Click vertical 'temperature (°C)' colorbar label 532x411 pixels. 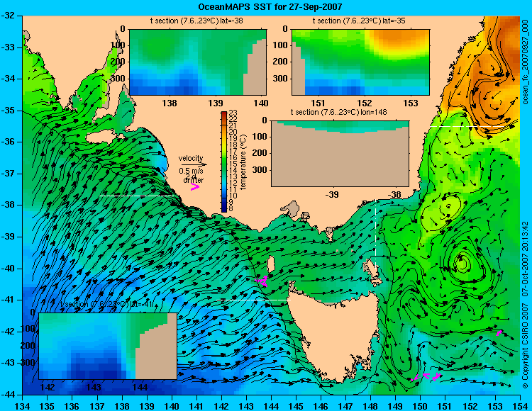pyautogui.click(x=243, y=162)
